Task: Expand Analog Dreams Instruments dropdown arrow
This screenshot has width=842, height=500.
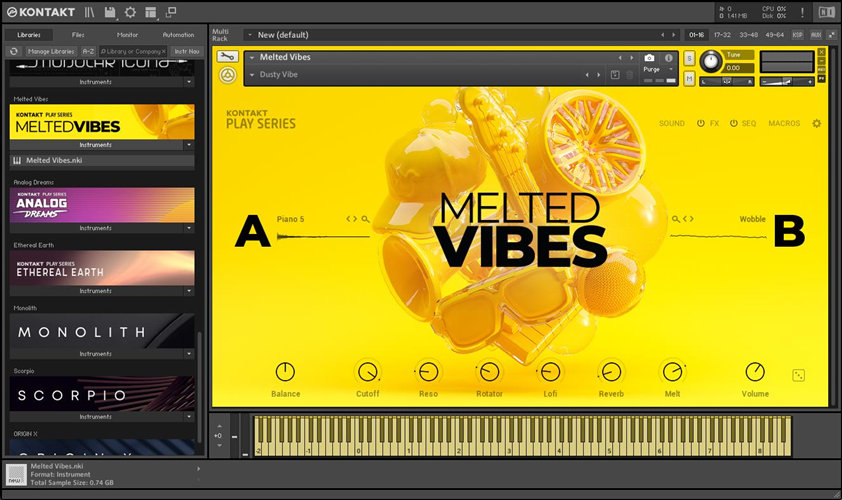Action: click(x=188, y=228)
